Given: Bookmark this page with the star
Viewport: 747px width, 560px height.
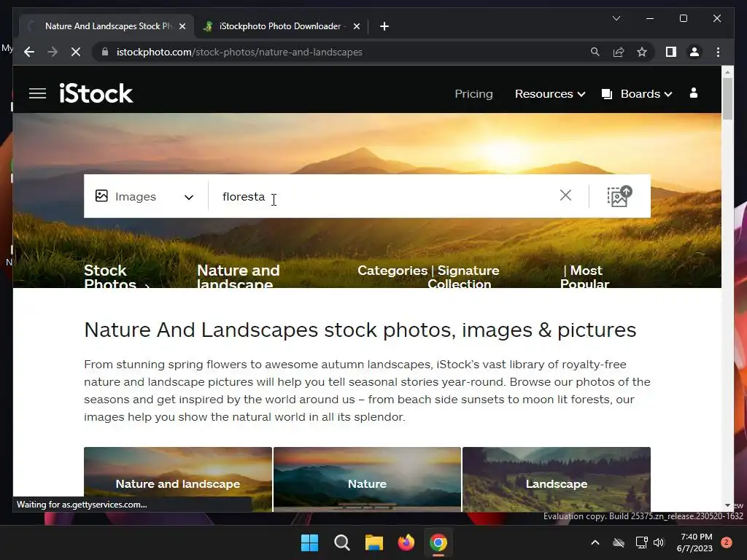Looking at the screenshot, I should tap(642, 52).
